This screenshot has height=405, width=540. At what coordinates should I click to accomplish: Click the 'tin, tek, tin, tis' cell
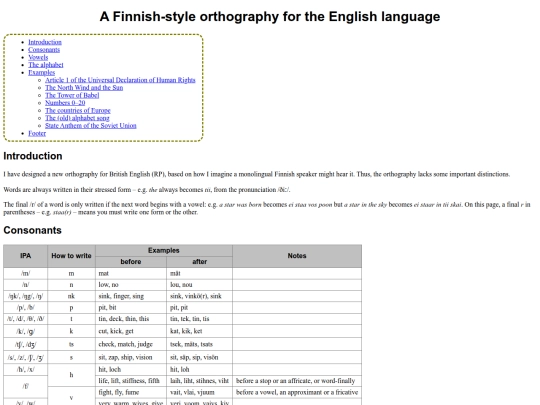click(x=199, y=319)
